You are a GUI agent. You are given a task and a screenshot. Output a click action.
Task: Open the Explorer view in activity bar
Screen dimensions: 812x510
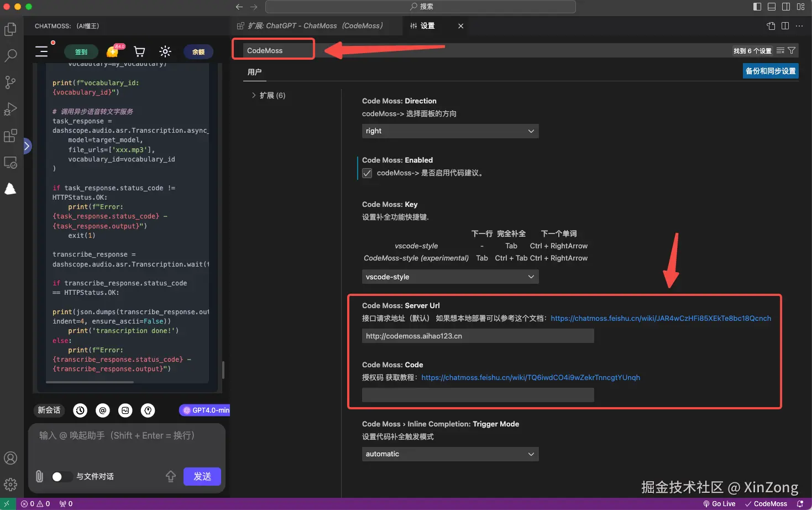11,29
